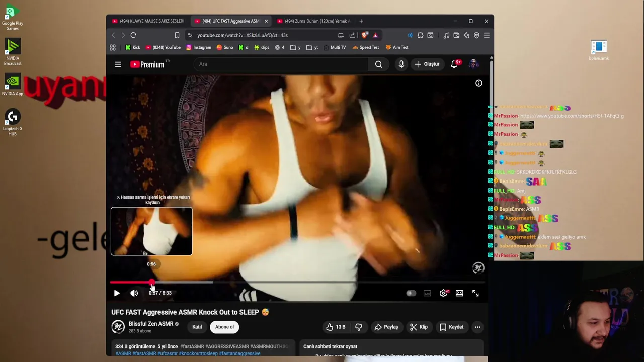Screen dimensions: 644x362
Task: Mute the video volume speaker icon
Action: point(134,293)
